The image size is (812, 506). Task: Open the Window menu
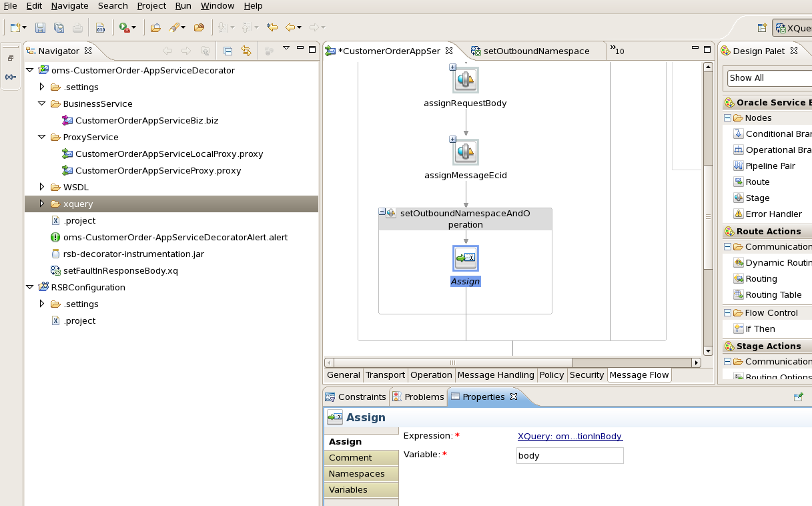(218, 5)
